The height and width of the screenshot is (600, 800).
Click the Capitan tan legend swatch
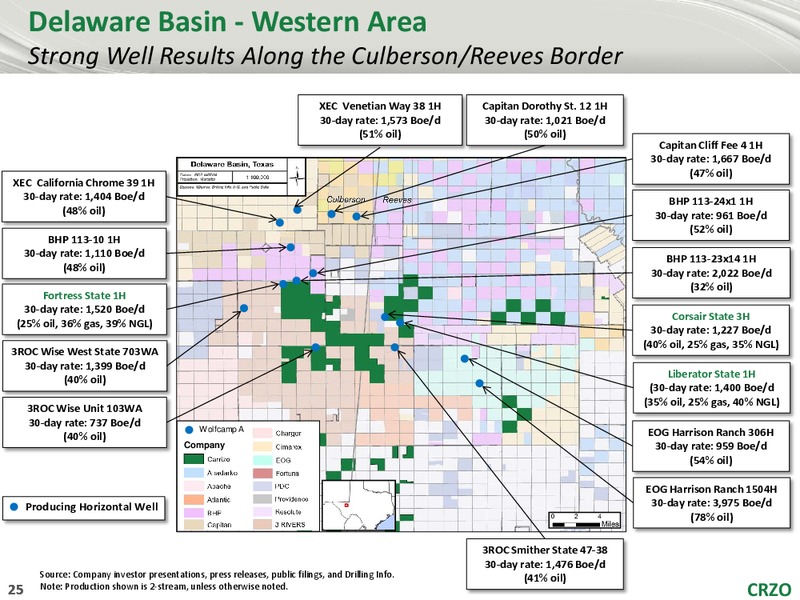pos(193,524)
